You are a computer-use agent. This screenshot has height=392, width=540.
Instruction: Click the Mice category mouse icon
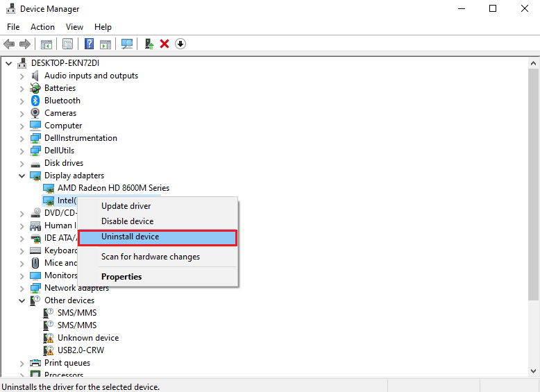click(x=35, y=263)
